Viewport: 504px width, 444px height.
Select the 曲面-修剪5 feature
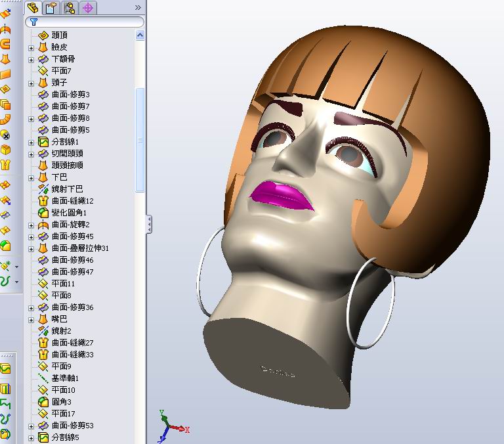tap(71, 130)
